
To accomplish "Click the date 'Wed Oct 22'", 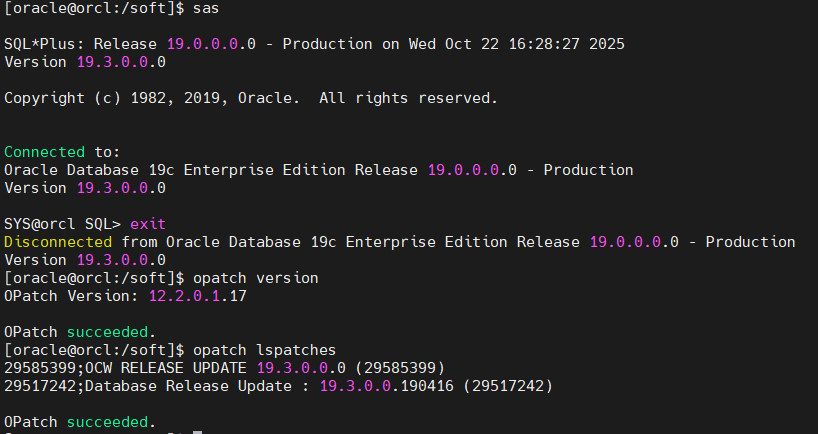I will [454, 44].
